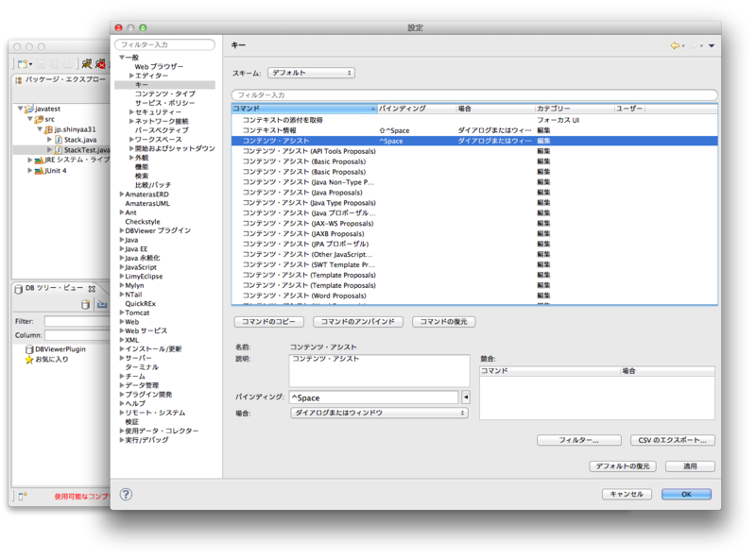
Task: Collapse the javatest project in Package Explorer
Action: (20, 109)
